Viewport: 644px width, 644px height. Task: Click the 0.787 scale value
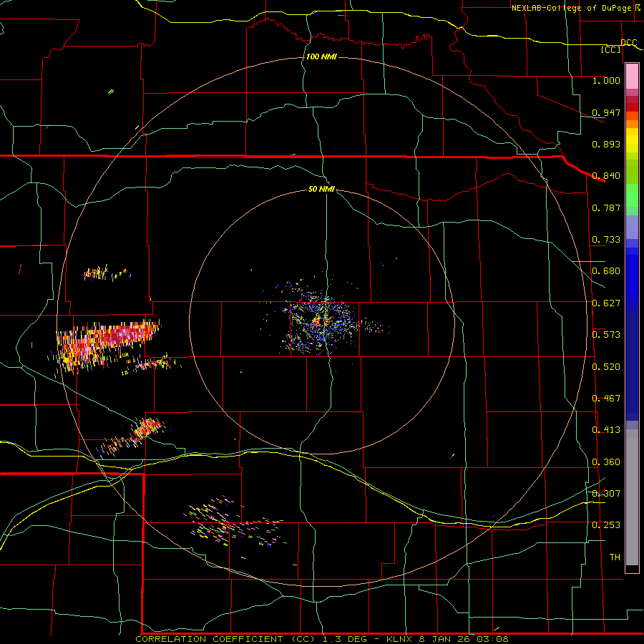coord(606,208)
